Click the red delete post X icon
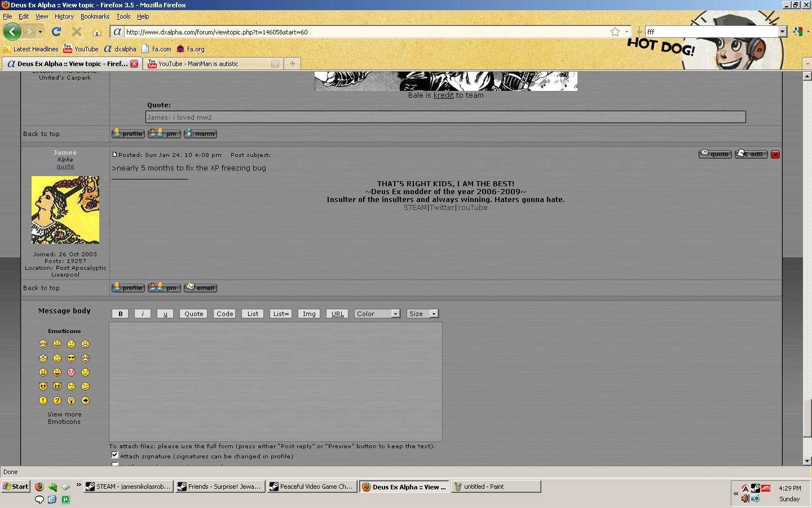 [775, 154]
